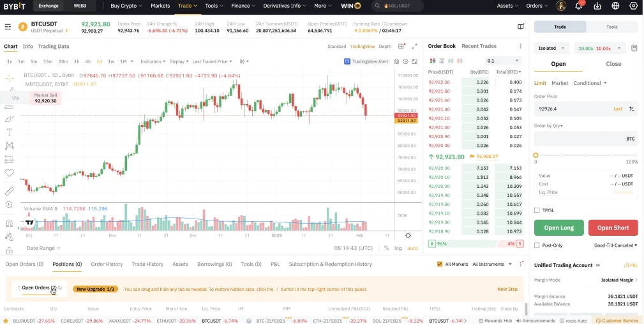Open the Close position tab
This screenshot has width=644, height=324.
(613, 64)
